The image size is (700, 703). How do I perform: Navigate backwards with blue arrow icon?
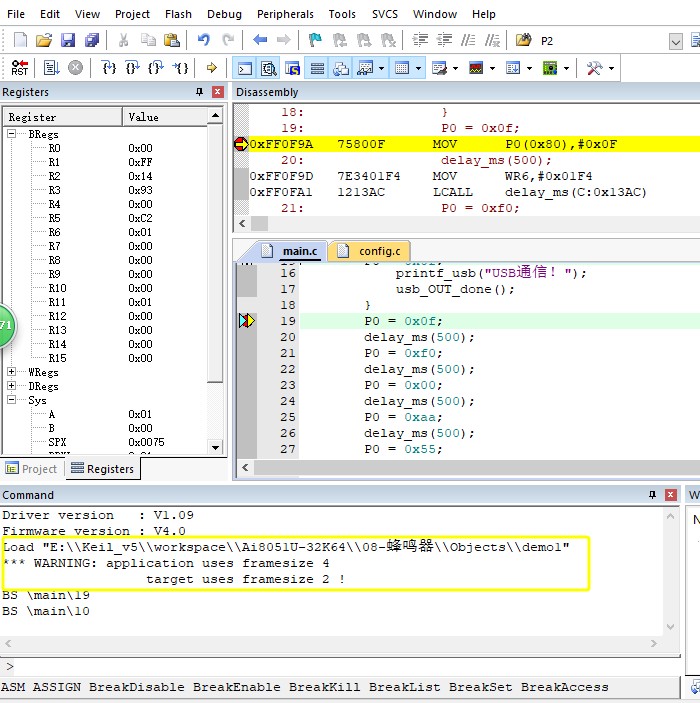coord(260,40)
